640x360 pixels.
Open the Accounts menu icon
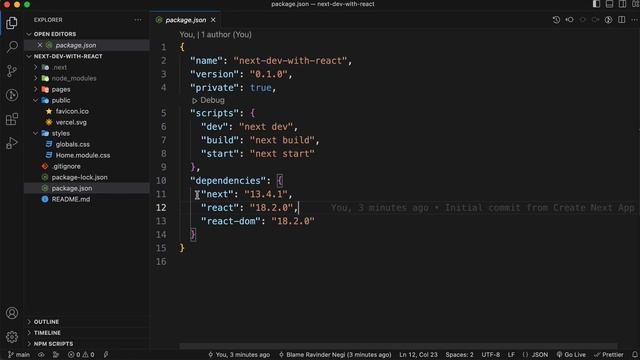pyautogui.click(x=12, y=313)
